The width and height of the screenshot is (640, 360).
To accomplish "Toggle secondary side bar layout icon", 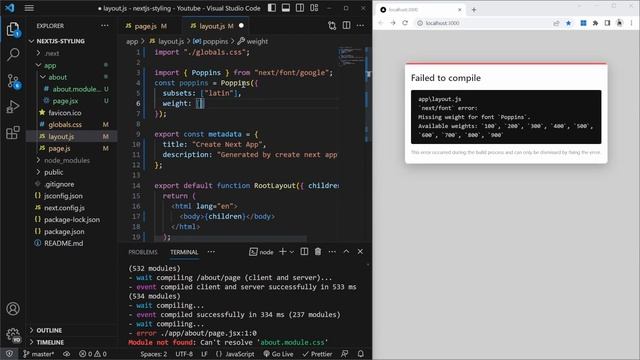I will tap(300, 8).
